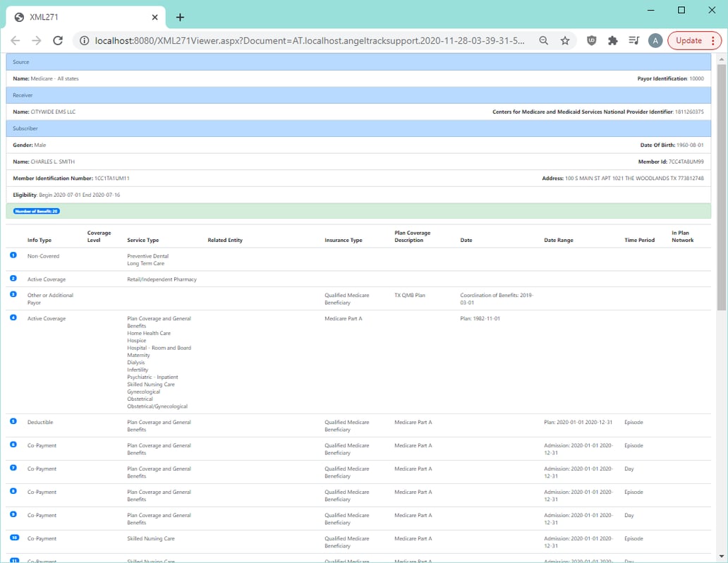The width and height of the screenshot is (728, 563).
Task: View site information icon in address bar
Action: [x=83, y=40]
